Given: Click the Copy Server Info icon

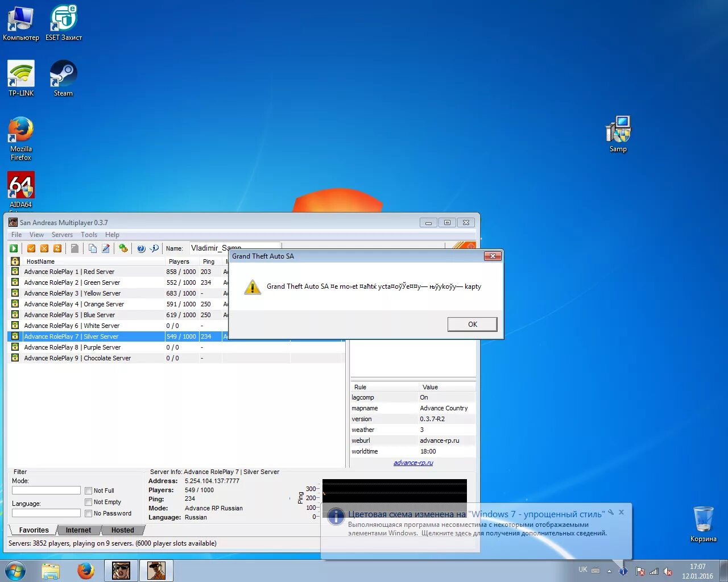Looking at the screenshot, I should pos(93,248).
